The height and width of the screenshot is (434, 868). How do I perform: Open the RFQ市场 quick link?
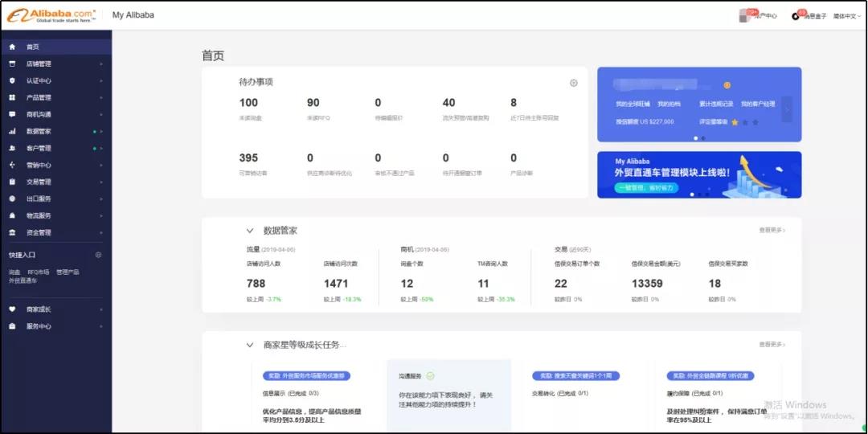pyautogui.click(x=39, y=272)
